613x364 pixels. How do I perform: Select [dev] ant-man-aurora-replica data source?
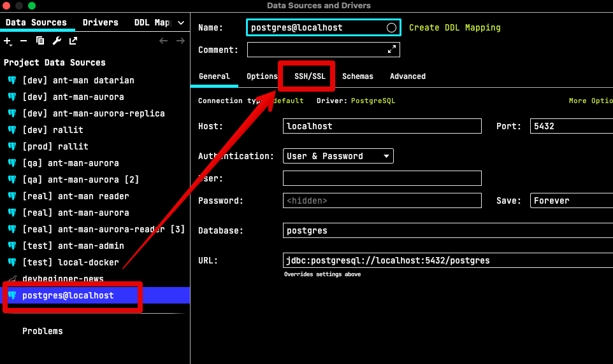pos(95,113)
